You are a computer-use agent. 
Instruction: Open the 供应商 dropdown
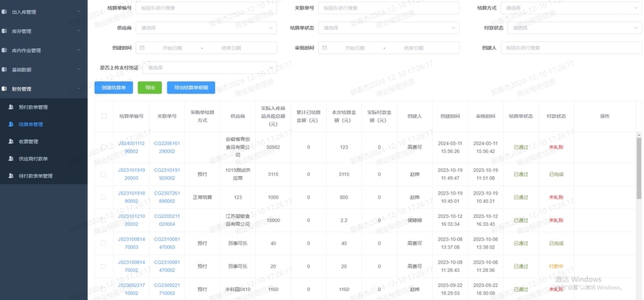tap(206, 28)
